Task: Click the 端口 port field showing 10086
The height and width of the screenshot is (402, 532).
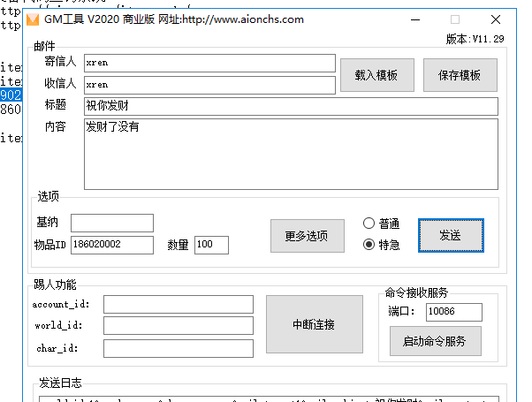Action: tap(453, 312)
